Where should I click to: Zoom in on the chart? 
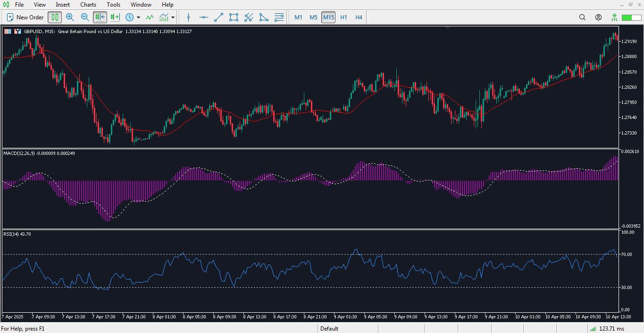(x=70, y=17)
